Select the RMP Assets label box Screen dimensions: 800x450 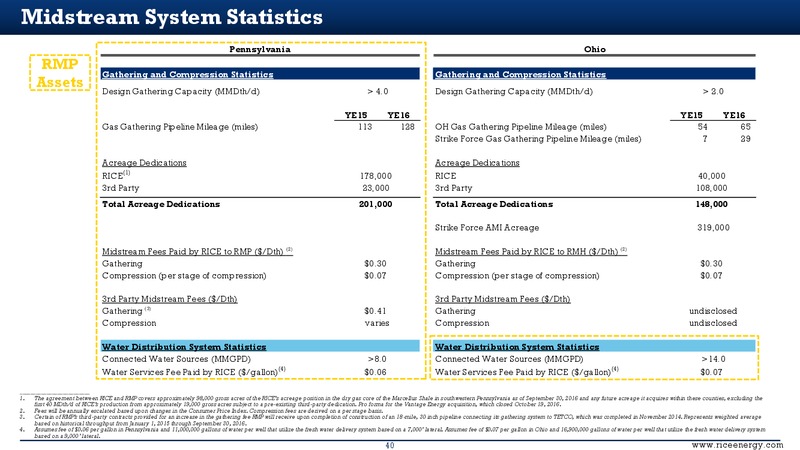point(60,72)
